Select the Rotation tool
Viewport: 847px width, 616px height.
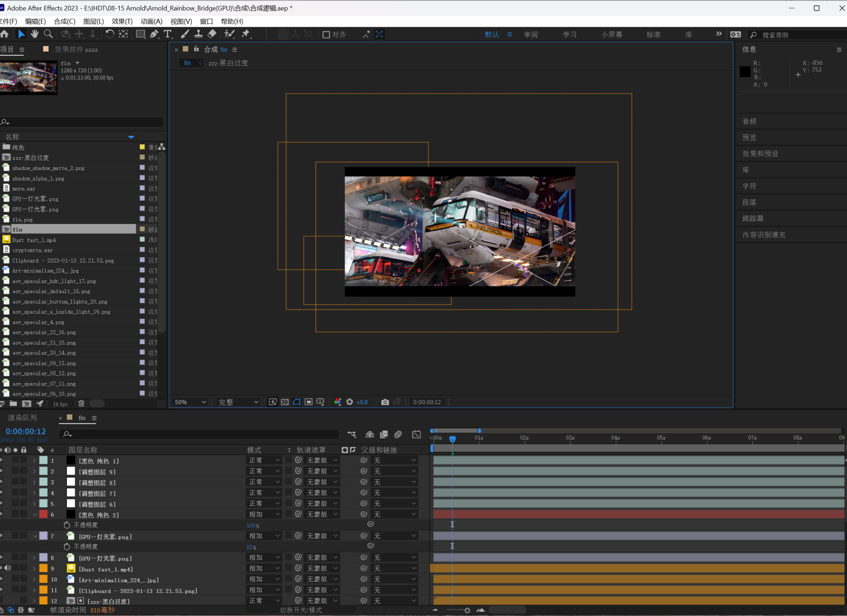(x=110, y=34)
